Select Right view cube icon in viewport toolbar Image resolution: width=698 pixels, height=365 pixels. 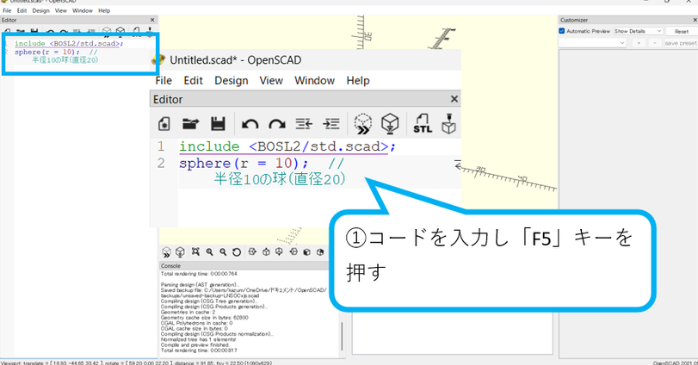[252, 252]
